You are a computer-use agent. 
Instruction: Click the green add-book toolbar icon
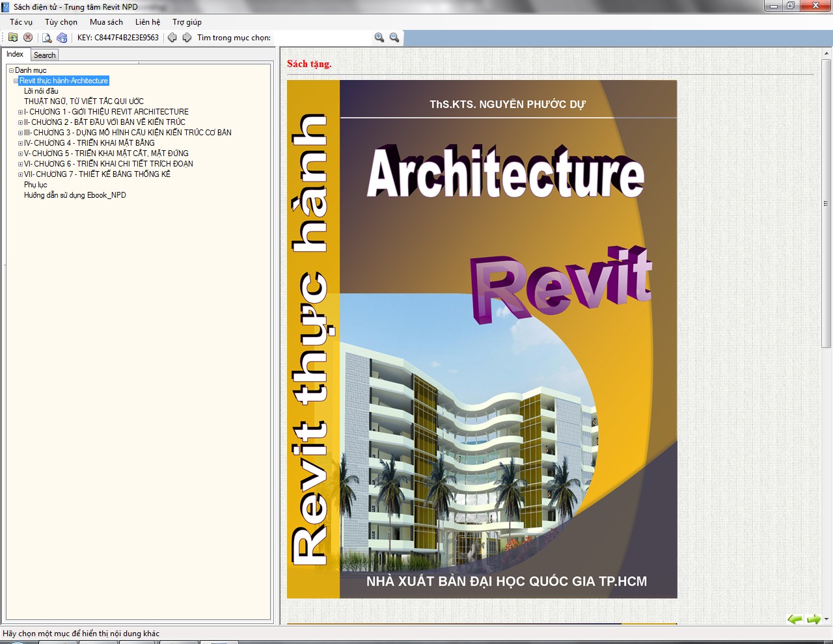tap(13, 37)
